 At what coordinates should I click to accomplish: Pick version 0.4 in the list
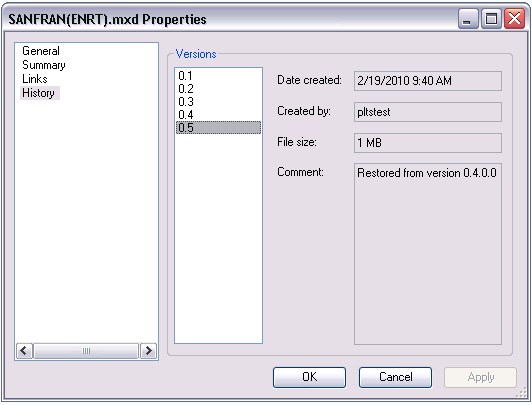click(186, 115)
